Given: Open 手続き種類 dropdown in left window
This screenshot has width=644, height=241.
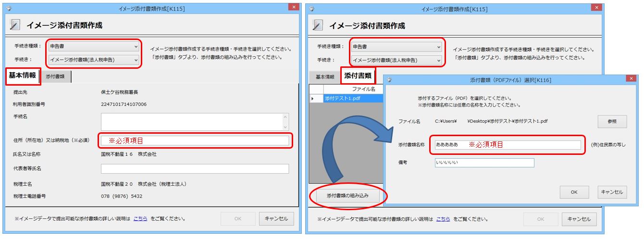Looking at the screenshot, I should 94,47.
